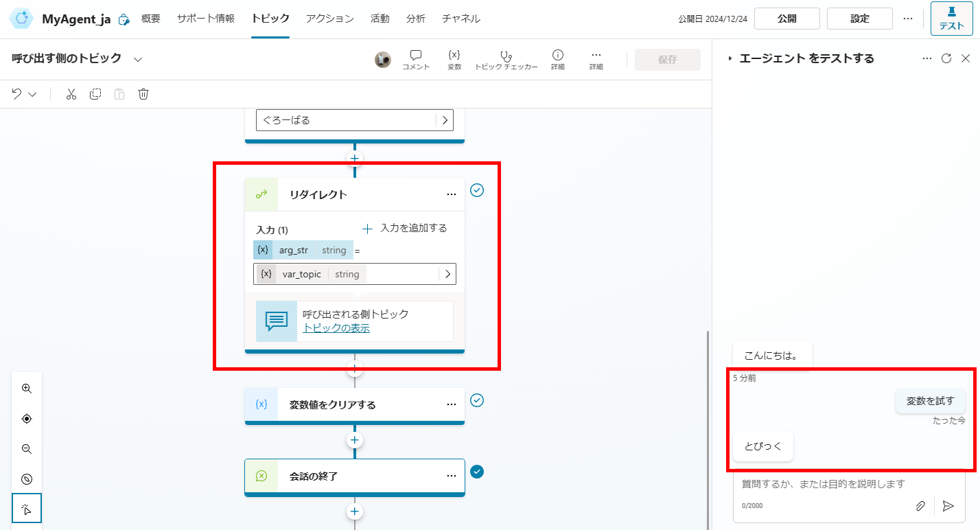980x530 pixels.
Task: Click the zoom out magnifier icon
Action: pos(27,449)
